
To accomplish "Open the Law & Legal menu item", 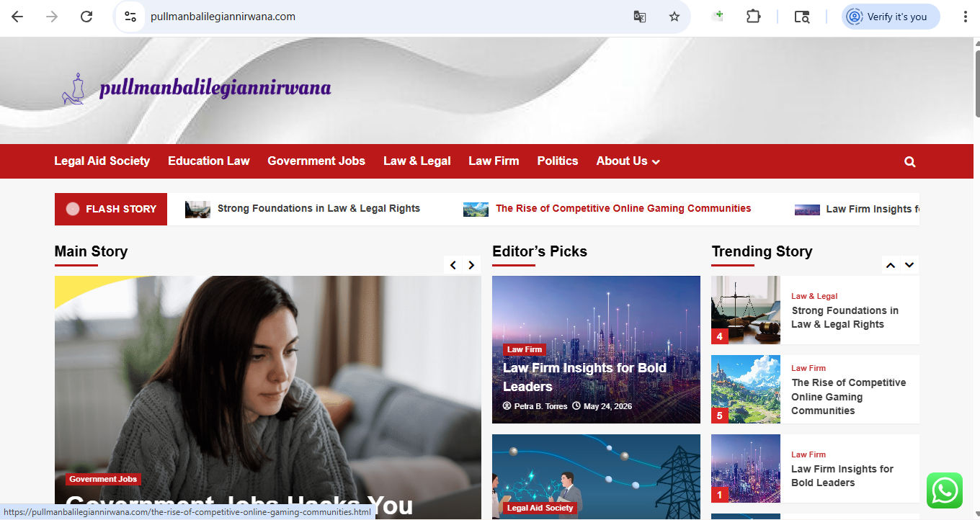I will pos(417,161).
